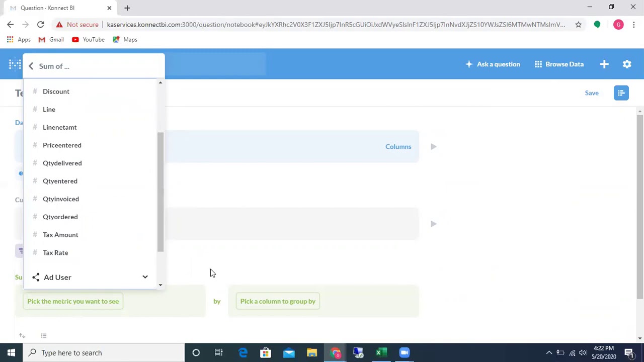Click scroll-up arrow of field list

pyautogui.click(x=160, y=82)
